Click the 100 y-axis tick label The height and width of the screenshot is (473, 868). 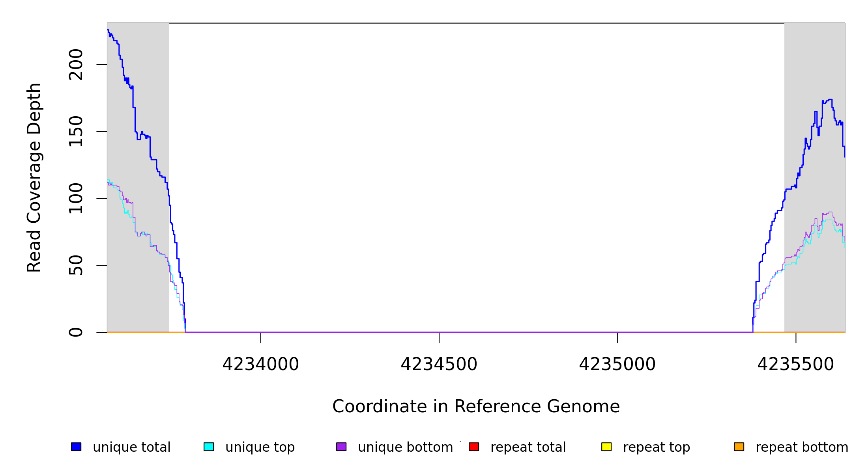[76, 198]
